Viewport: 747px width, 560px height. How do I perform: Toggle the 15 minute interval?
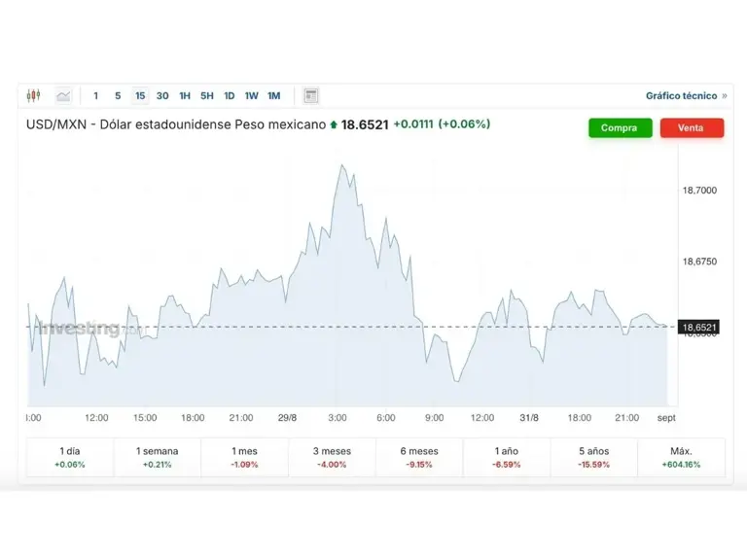click(x=140, y=95)
